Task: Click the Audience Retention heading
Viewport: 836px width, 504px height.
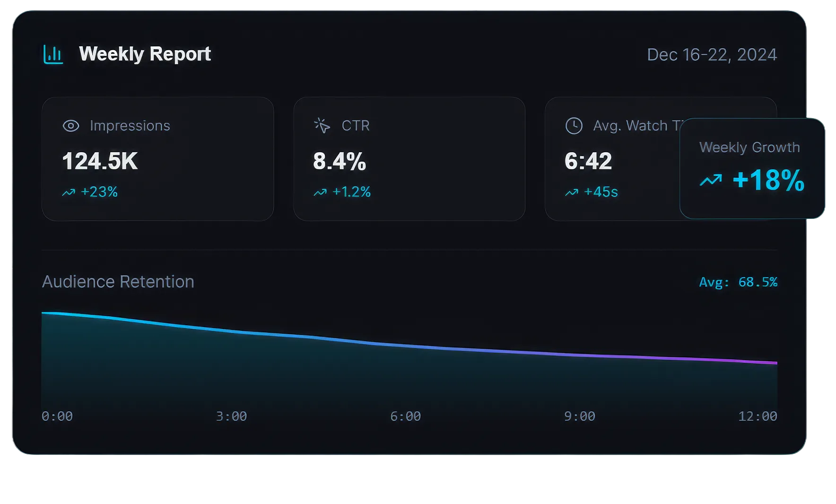Action: tap(118, 282)
